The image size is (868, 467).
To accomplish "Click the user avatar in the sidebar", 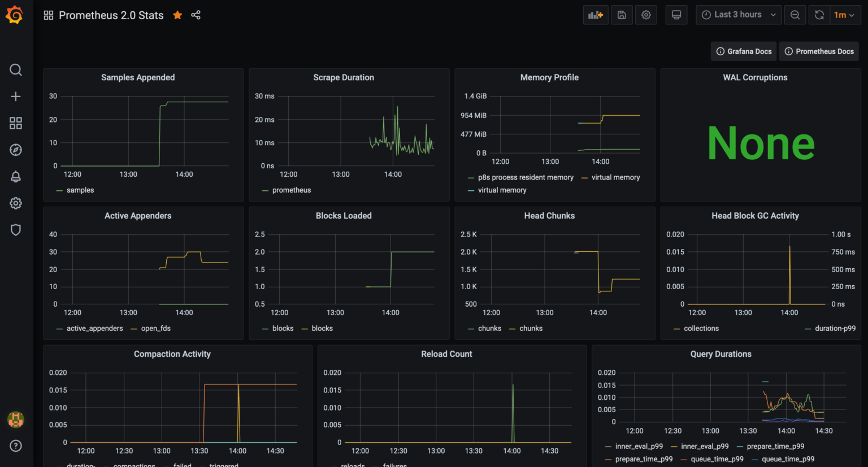I will (16, 420).
